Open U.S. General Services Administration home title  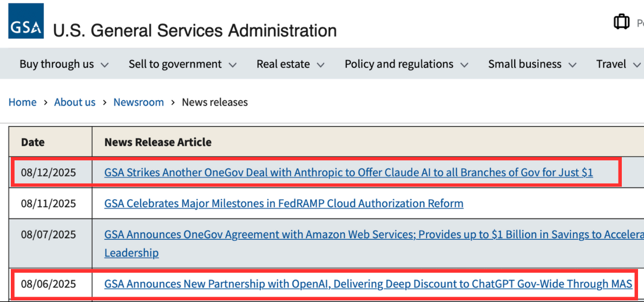[195, 31]
